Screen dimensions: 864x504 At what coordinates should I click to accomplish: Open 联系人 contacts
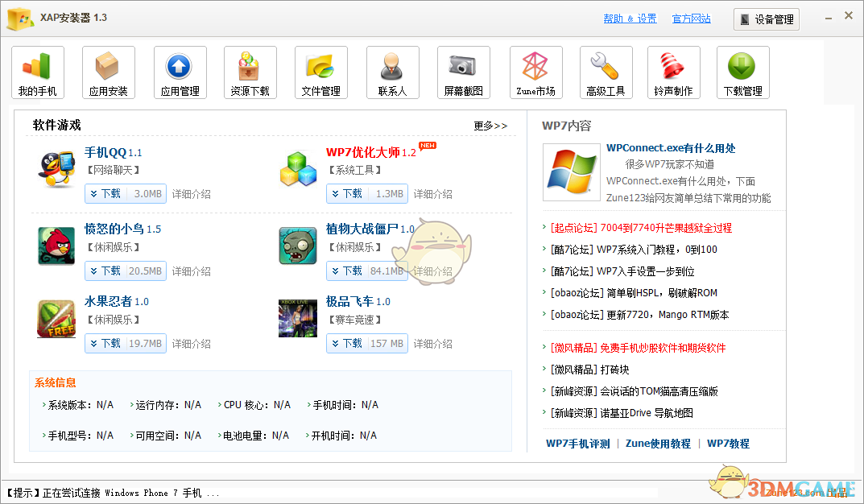(x=393, y=72)
